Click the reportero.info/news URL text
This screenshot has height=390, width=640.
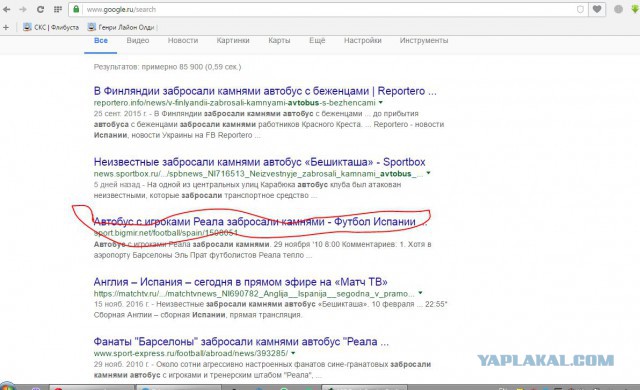click(234, 103)
